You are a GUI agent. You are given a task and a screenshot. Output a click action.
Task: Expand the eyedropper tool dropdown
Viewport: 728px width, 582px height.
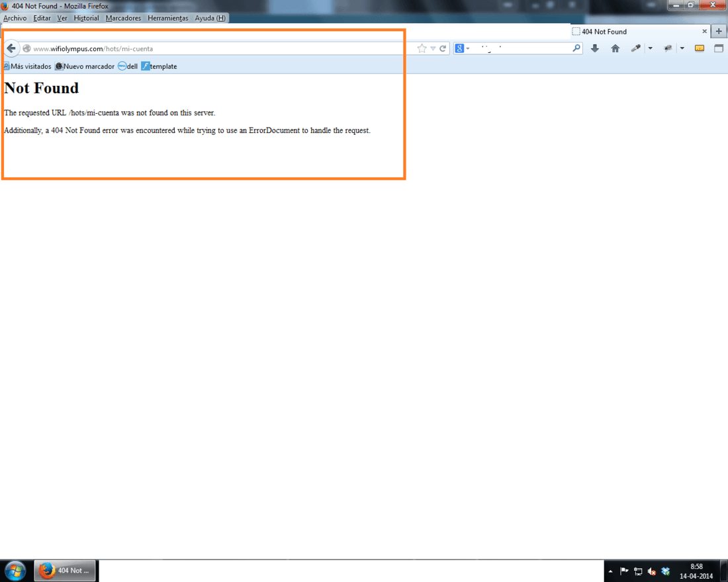651,48
